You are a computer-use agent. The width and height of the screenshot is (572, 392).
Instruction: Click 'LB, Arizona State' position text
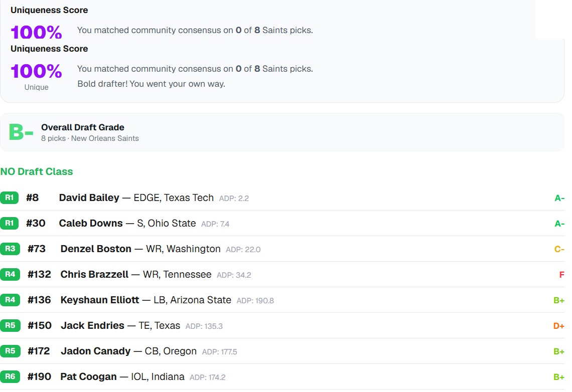pyautogui.click(x=193, y=299)
